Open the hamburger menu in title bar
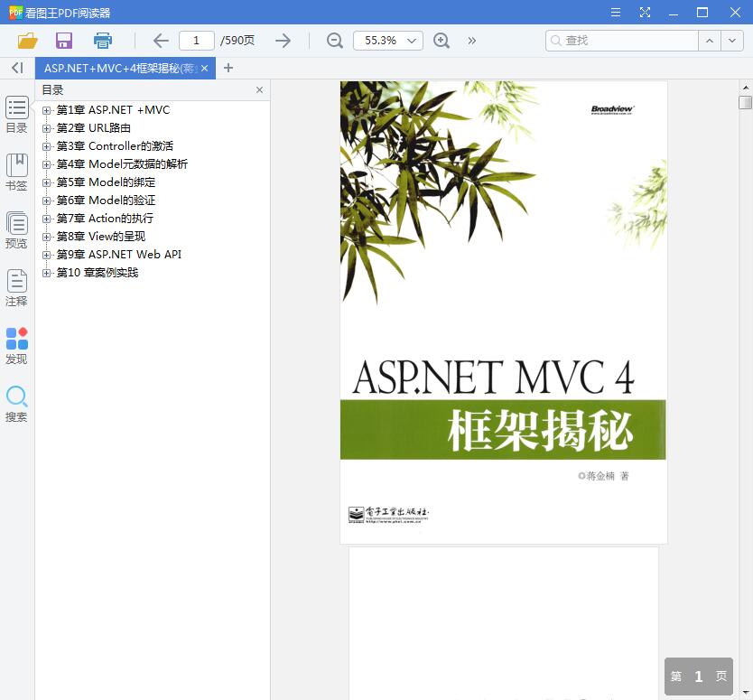This screenshot has width=753, height=700. [x=615, y=13]
